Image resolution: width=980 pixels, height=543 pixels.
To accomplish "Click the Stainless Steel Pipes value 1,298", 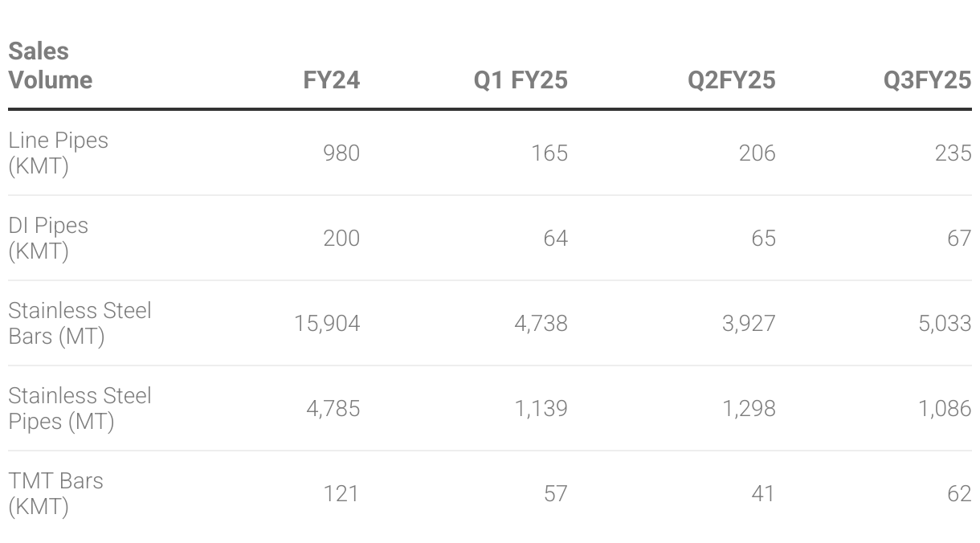I will [x=749, y=408].
